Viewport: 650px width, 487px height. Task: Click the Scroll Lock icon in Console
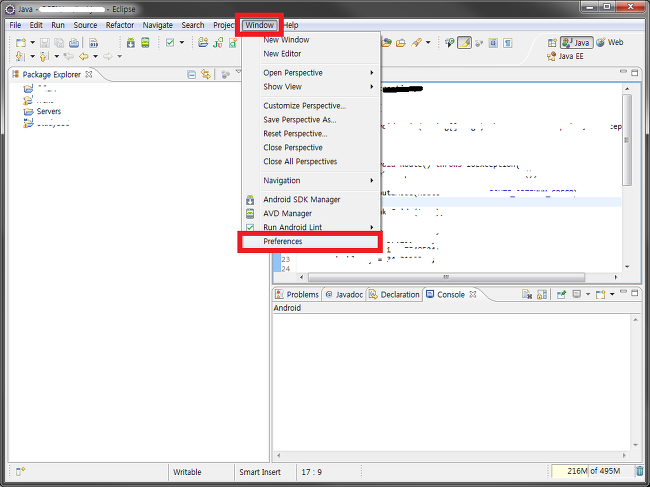(542, 295)
